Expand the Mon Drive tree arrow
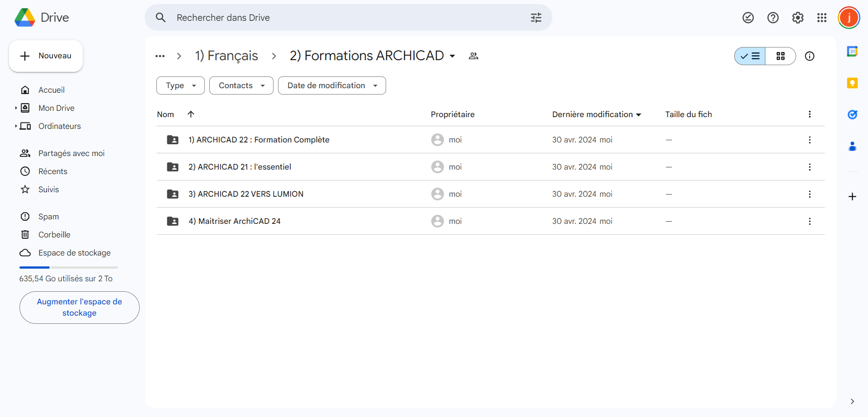 click(16, 108)
